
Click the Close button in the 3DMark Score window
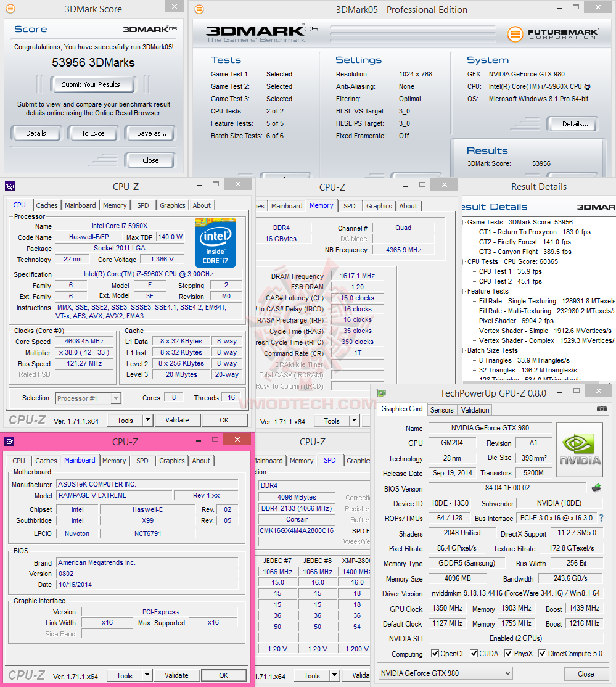150,160
